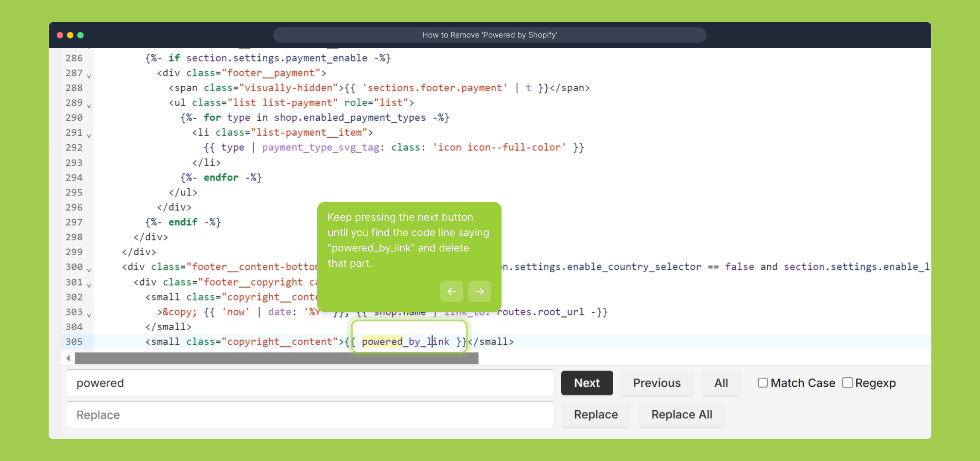Click the tooltip's left arrow back button
Screen dimensions: 980x461
[451, 292]
